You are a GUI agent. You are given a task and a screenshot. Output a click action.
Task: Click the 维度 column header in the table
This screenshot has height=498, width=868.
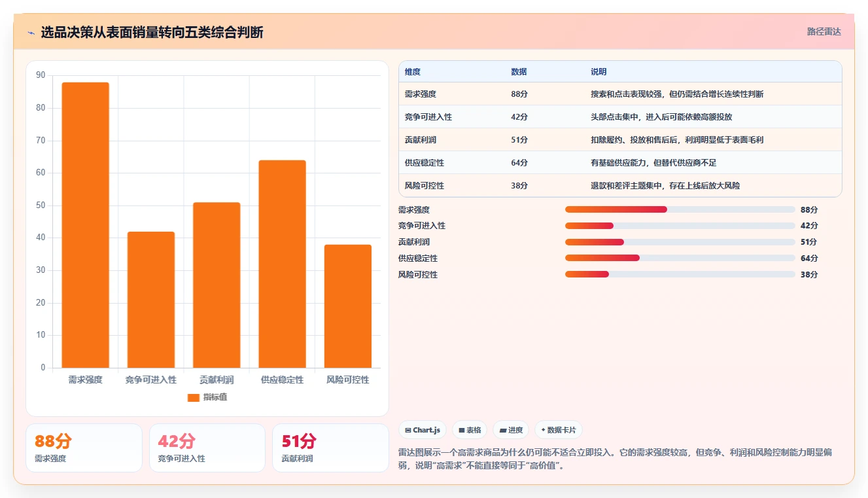pos(413,71)
